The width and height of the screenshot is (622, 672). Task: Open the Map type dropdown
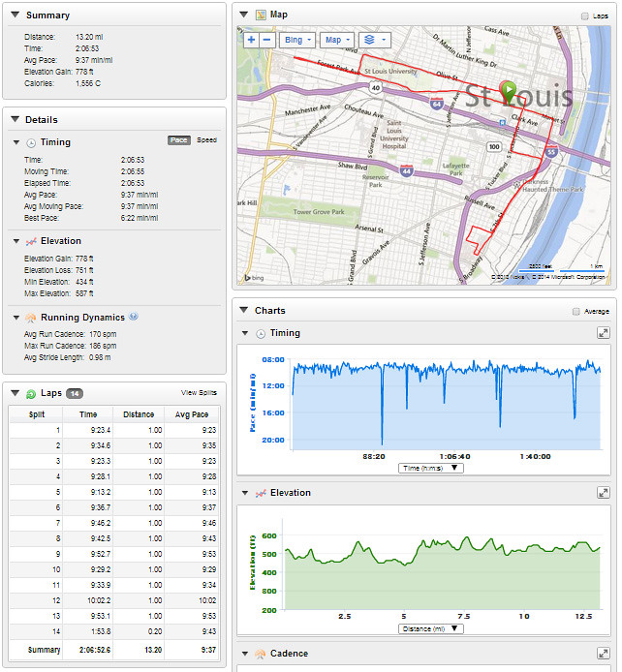[337, 40]
